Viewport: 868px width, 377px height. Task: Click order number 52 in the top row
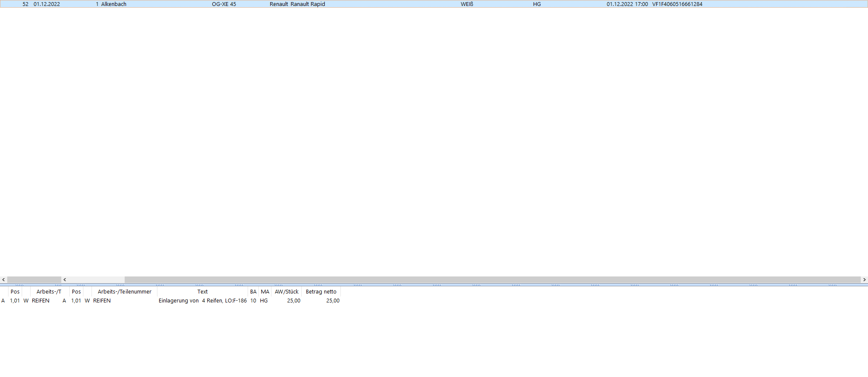[26, 4]
